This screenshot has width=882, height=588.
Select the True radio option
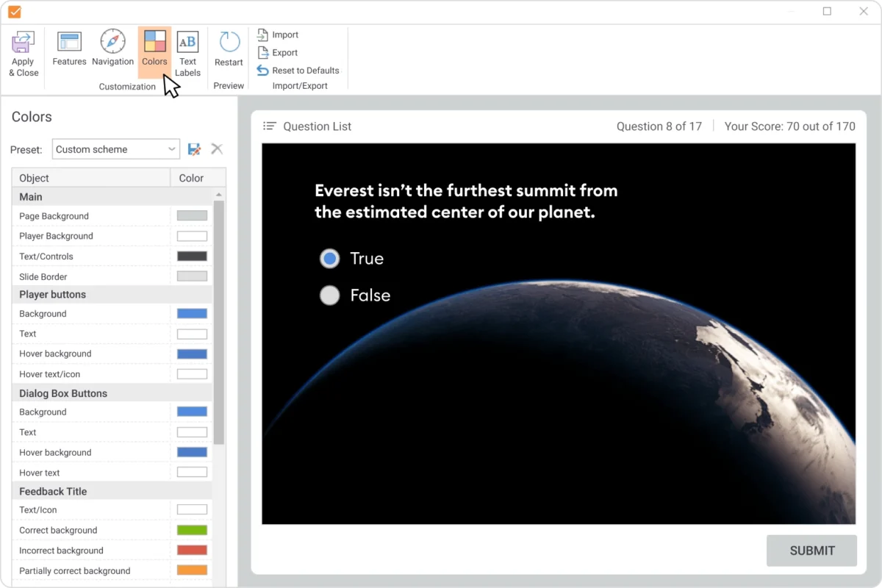tap(330, 259)
